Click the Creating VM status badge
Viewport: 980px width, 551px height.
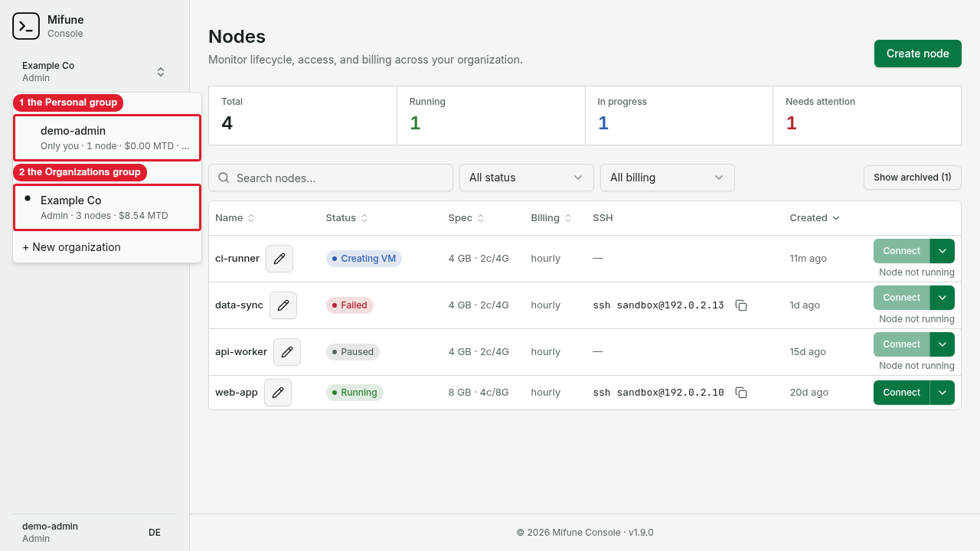click(x=364, y=259)
